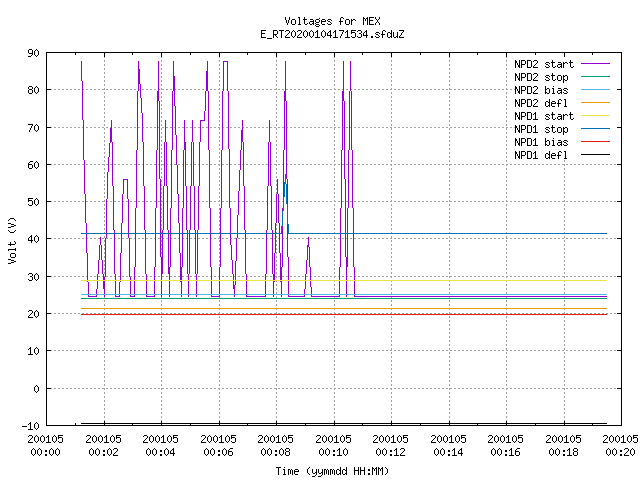Click the x-axis tick label 200105 00:18
The width and height of the screenshot is (640, 480).
coord(564,446)
